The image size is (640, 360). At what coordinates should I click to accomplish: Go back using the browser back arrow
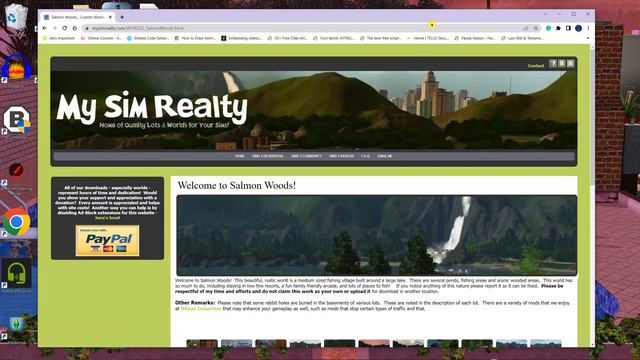click(x=44, y=28)
